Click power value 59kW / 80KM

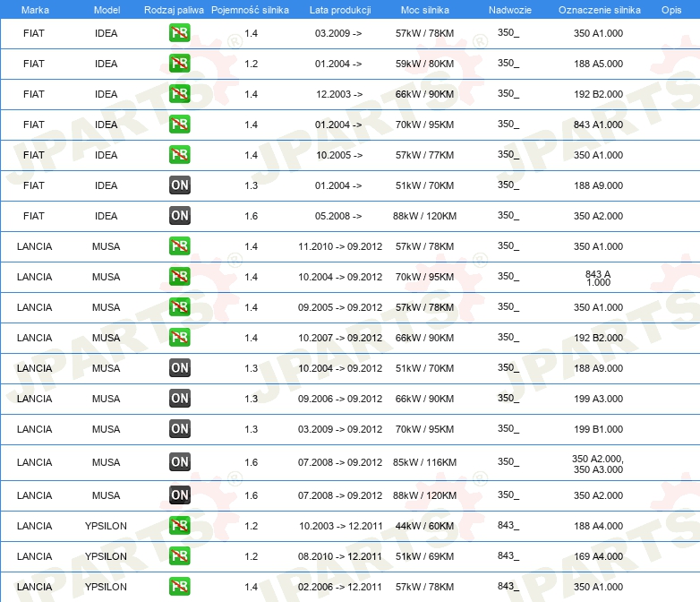[424, 64]
